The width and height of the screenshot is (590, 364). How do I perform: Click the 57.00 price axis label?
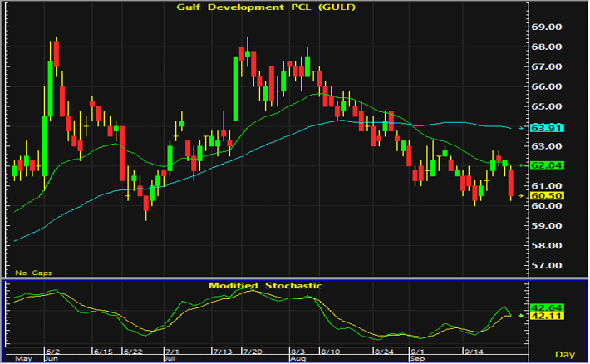pyautogui.click(x=546, y=266)
